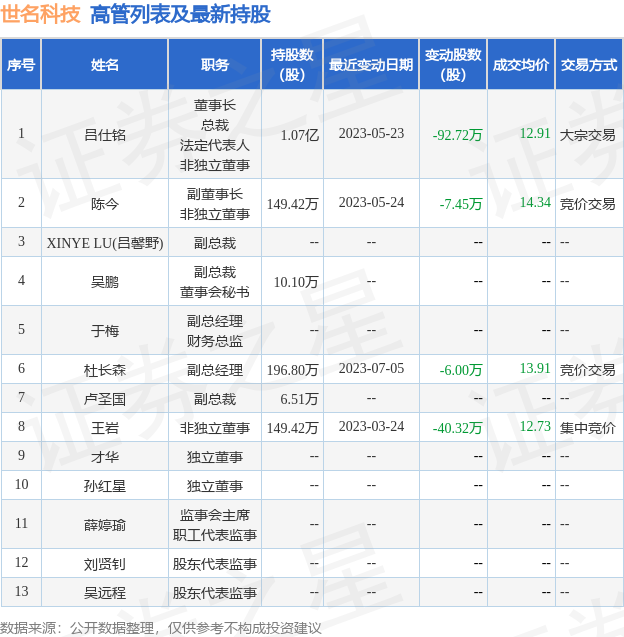Click the 序号 column header

pos(21,65)
